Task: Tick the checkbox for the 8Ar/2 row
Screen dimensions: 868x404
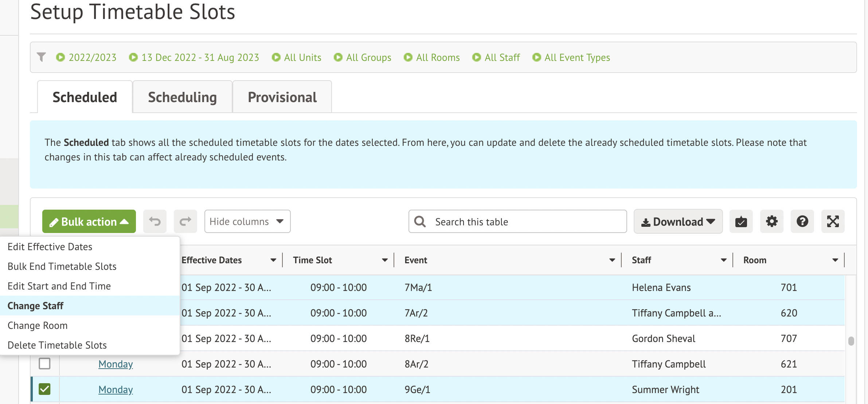Action: [44, 364]
